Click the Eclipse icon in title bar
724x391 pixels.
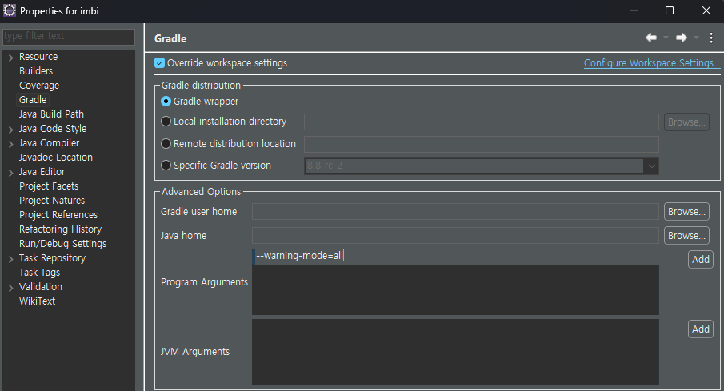9,11
